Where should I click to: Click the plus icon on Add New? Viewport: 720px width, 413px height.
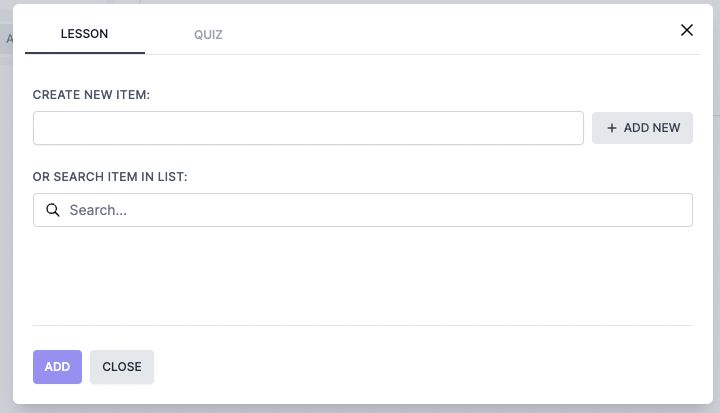coord(612,128)
